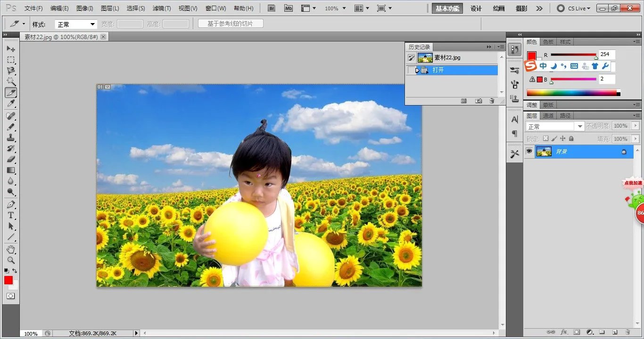The width and height of the screenshot is (644, 339).
Task: Create snapshot with History panel camera icon
Action: [x=479, y=101]
